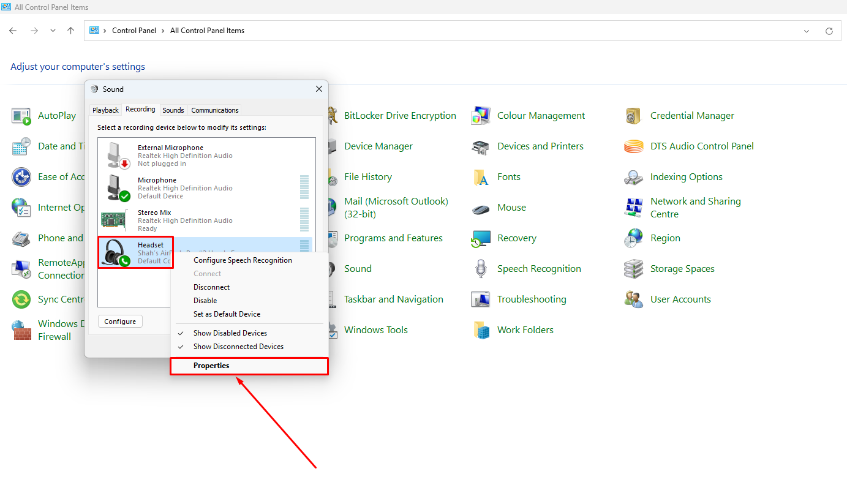
Task: Toggle Show Disabled Devices in context menu
Action: pyautogui.click(x=230, y=333)
